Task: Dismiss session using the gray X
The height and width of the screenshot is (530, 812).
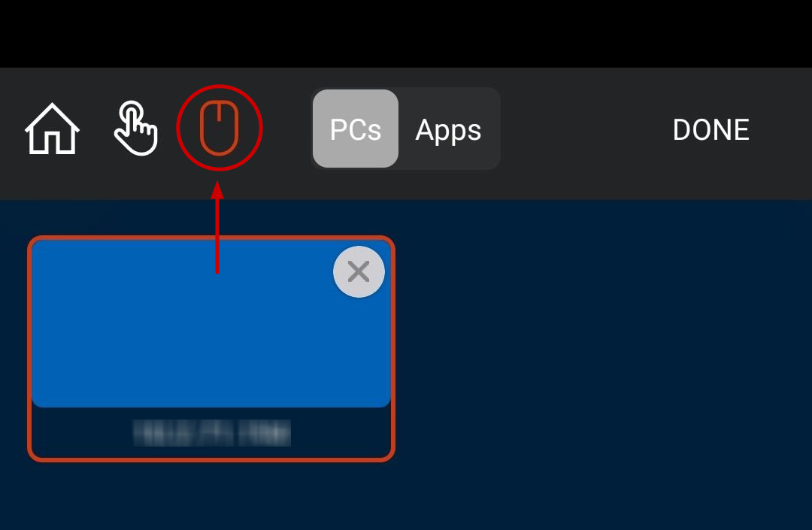Action: point(359,271)
